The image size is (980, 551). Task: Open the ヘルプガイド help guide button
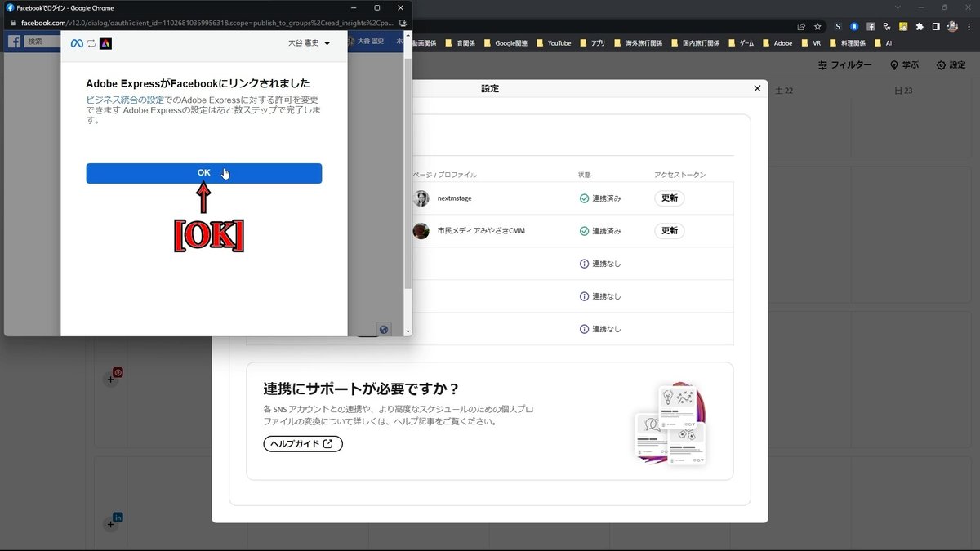coord(303,444)
